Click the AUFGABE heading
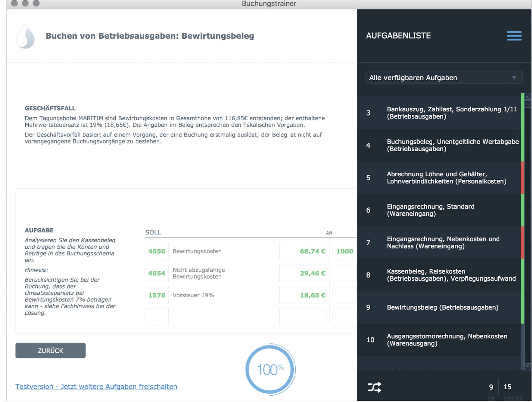This screenshot has height=402, width=532. click(x=39, y=230)
